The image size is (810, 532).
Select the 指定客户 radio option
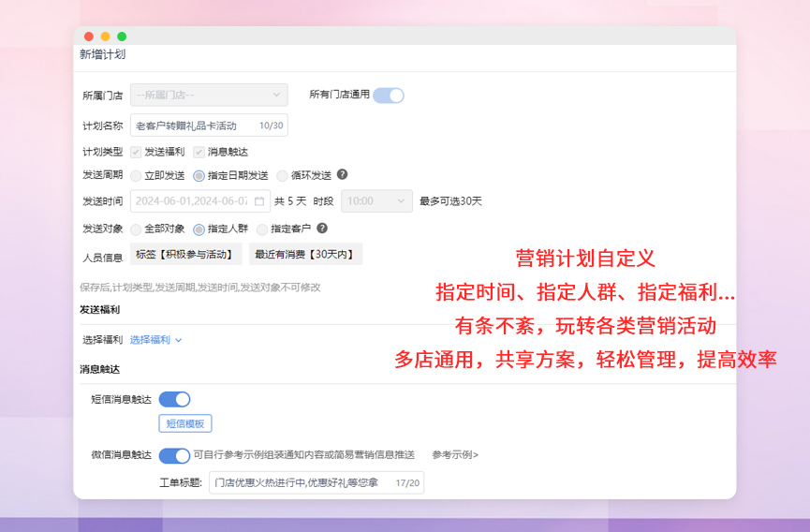click(x=262, y=229)
